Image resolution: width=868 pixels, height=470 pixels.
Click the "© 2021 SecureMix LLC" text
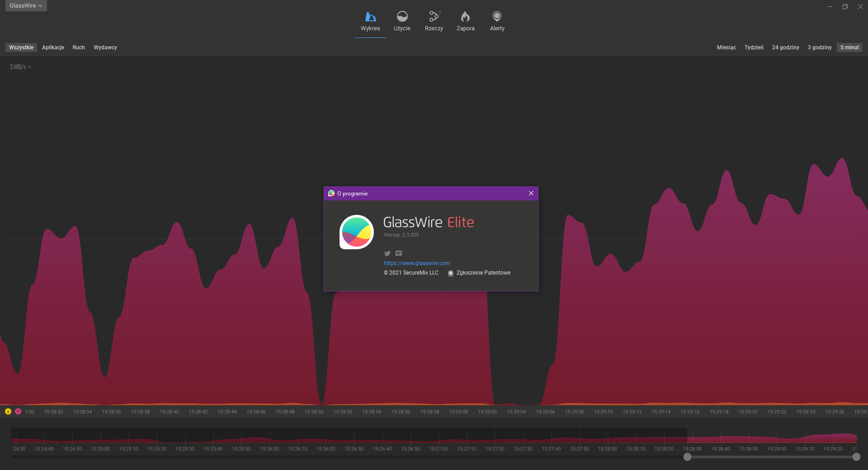[x=411, y=273]
